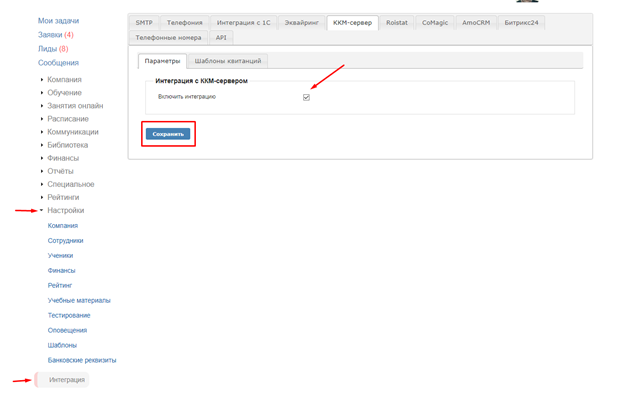The image size is (624, 397).
Task: Expand the Рейтинги section arrow
Action: pyautogui.click(x=42, y=197)
